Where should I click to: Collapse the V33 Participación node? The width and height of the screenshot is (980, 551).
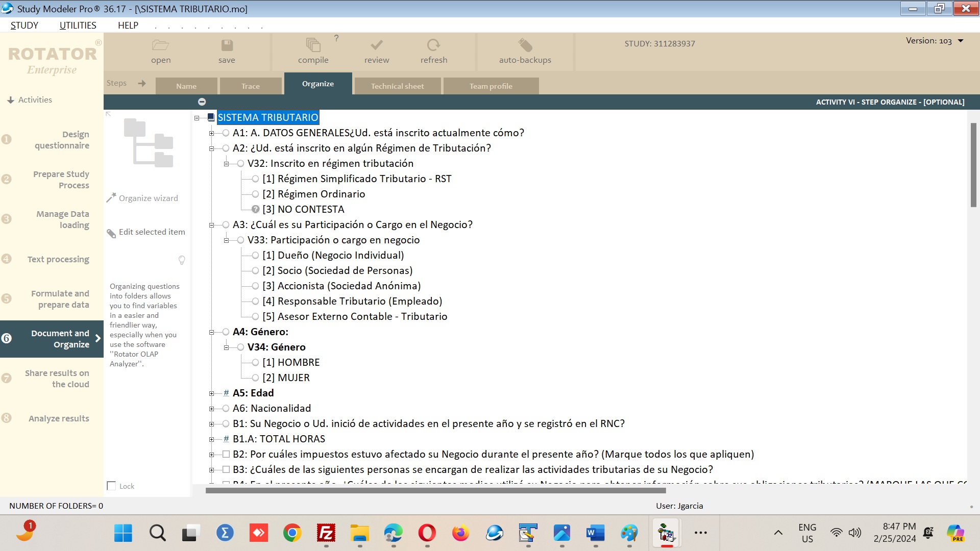point(226,240)
